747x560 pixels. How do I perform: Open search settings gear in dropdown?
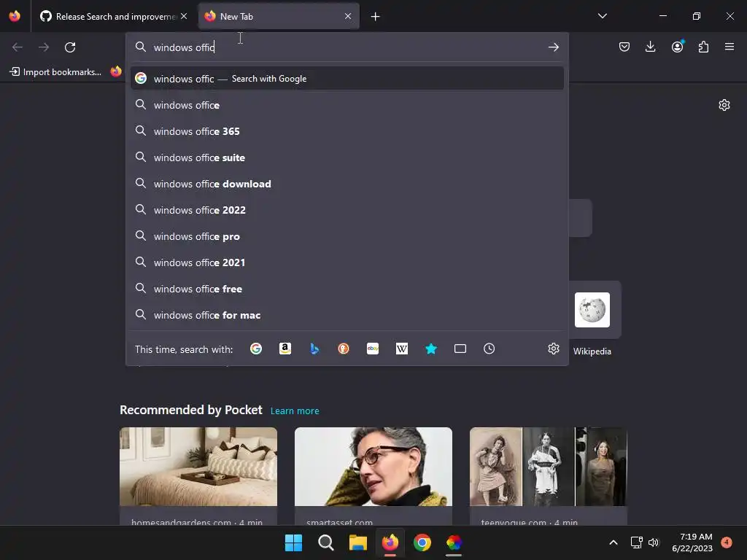pos(553,349)
